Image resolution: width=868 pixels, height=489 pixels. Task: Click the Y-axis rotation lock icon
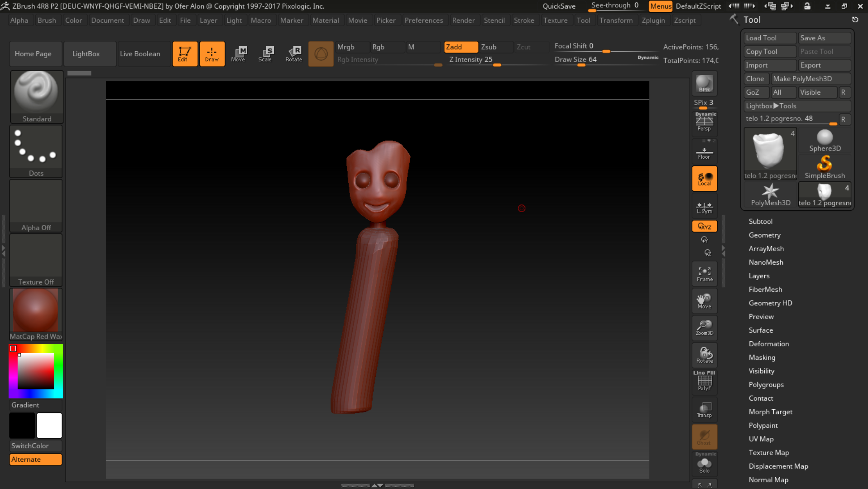click(x=704, y=240)
